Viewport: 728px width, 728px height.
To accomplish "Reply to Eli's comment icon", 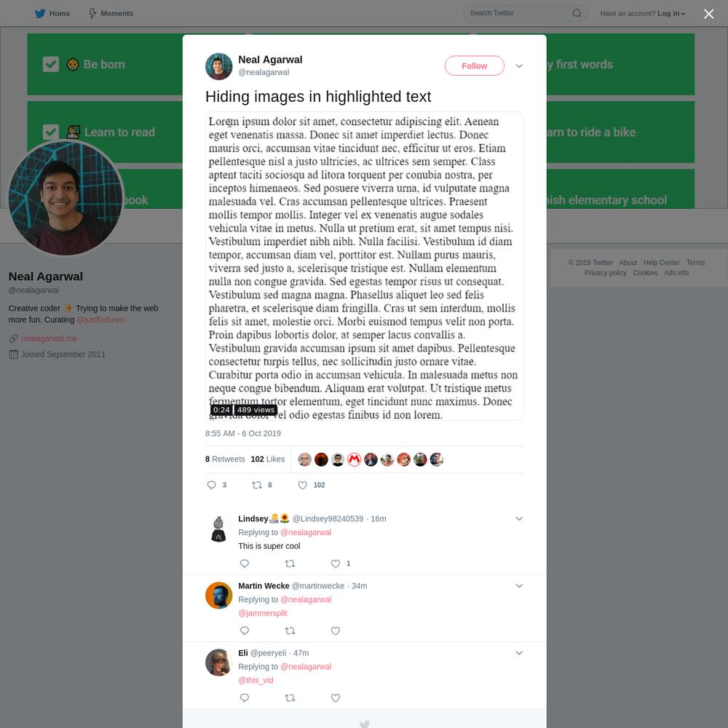I will pos(245,698).
